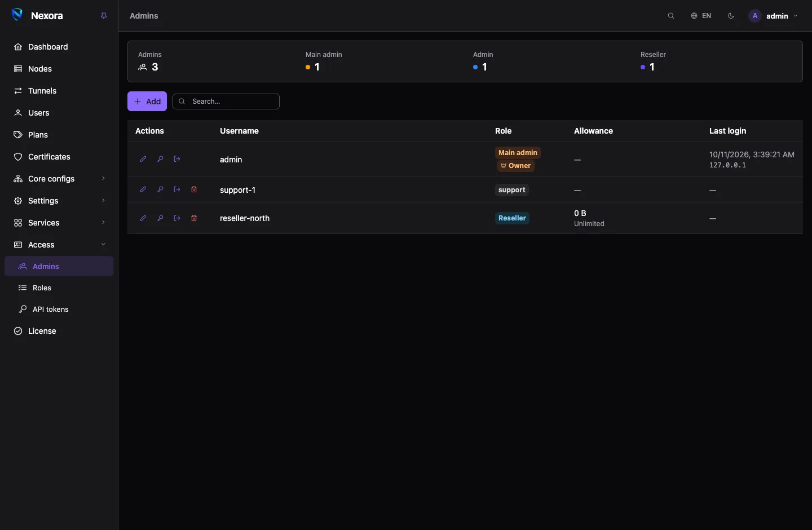The width and height of the screenshot is (812, 530).
Task: Click the key icon in support-1 row
Action: pos(160,189)
